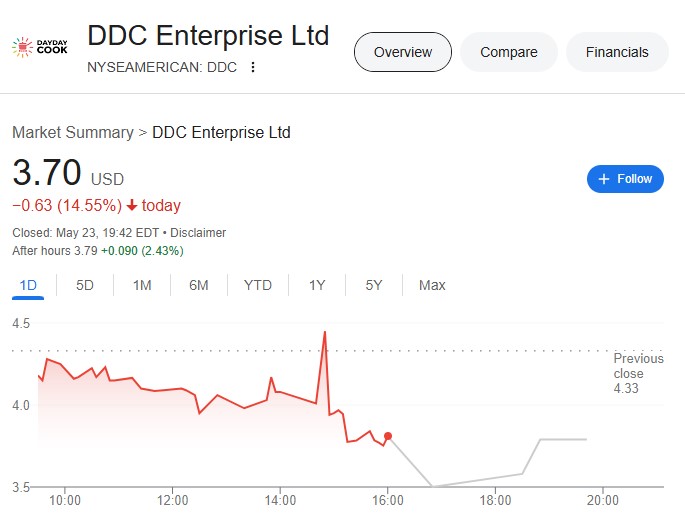This screenshot has height=516, width=685.
Task: Open the Disclaimer link
Action: (x=198, y=232)
